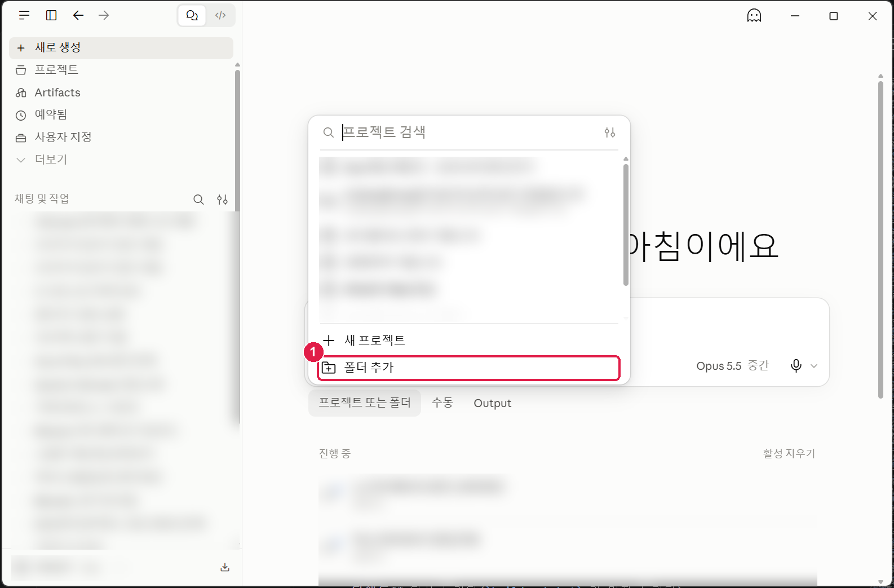Switch to chat mode icon
The height and width of the screenshot is (588, 894).
pyautogui.click(x=192, y=15)
